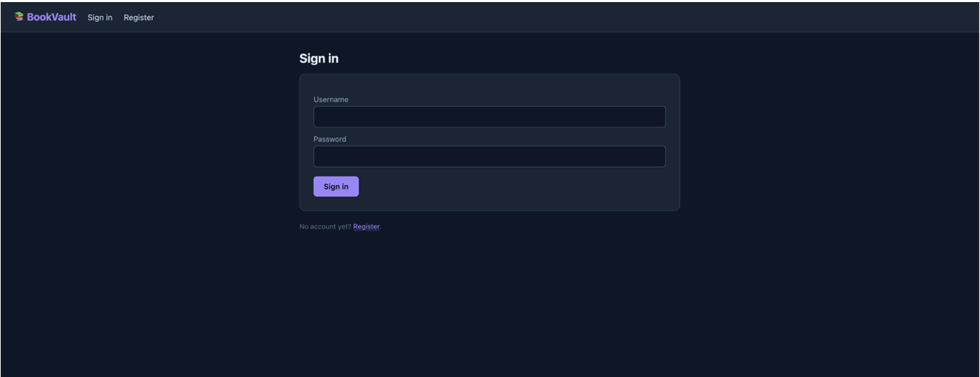980x377 pixels.
Task: Submit the form with the Sign in button
Action: 336,187
